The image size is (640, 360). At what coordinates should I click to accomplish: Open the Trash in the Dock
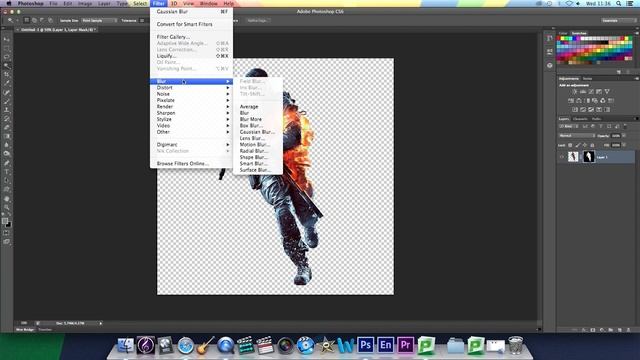[516, 345]
